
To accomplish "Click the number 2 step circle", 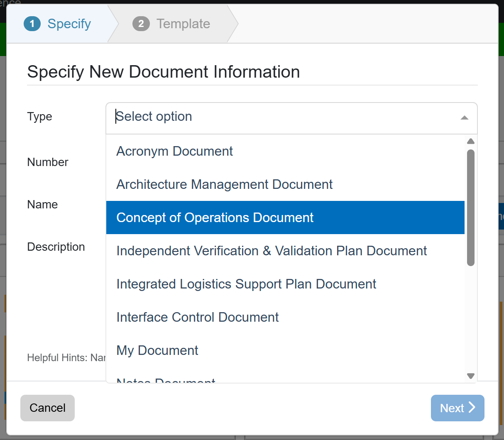I will click(x=141, y=24).
